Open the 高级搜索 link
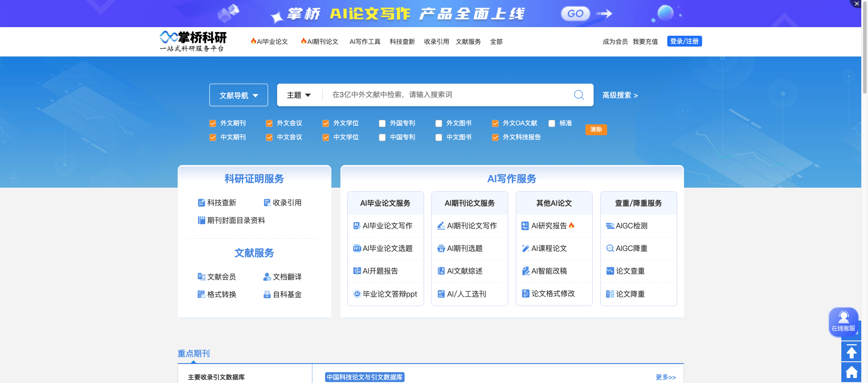The height and width of the screenshot is (383, 868). pyautogui.click(x=620, y=95)
